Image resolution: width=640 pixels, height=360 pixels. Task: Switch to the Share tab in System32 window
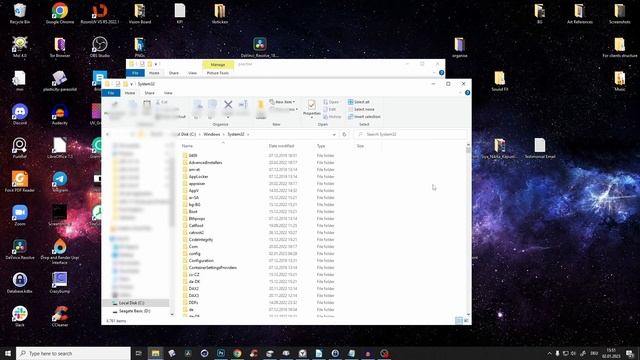click(x=149, y=93)
